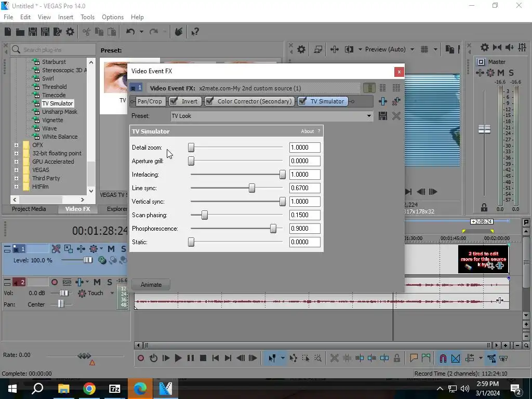Pause playback in transport bar

tap(191, 358)
